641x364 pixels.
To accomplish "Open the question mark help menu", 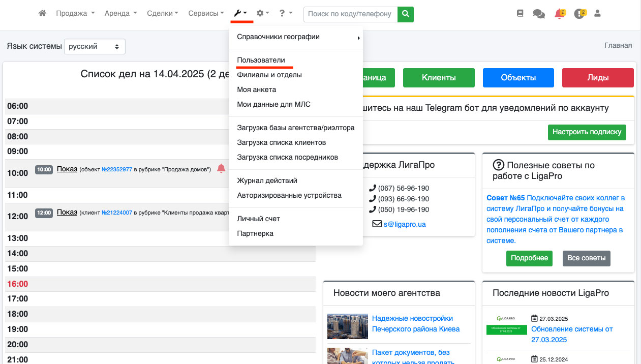I will click(286, 14).
